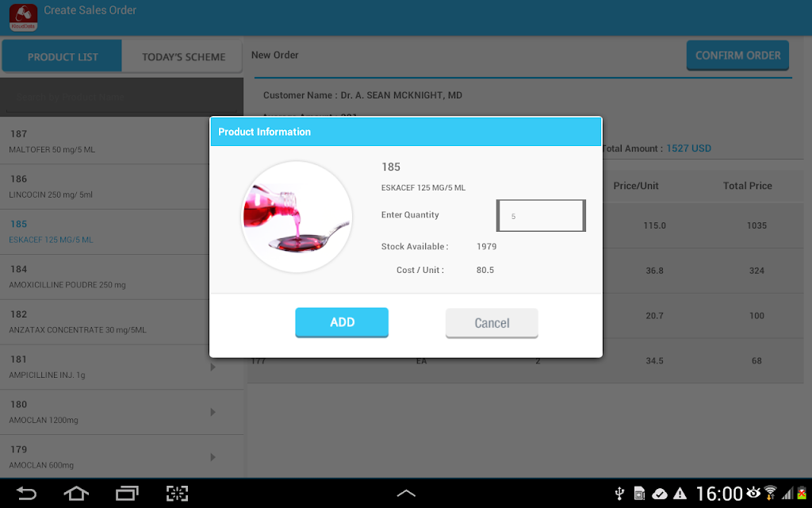Tap the Wi-Fi signal status icon
This screenshot has height=508, width=812.
[x=771, y=493]
